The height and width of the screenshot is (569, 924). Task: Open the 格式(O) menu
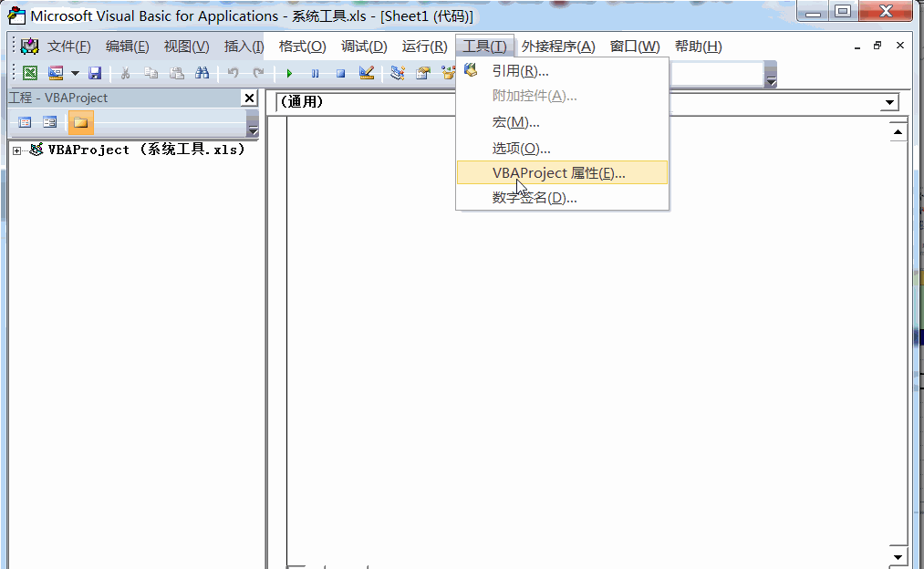pyautogui.click(x=302, y=47)
